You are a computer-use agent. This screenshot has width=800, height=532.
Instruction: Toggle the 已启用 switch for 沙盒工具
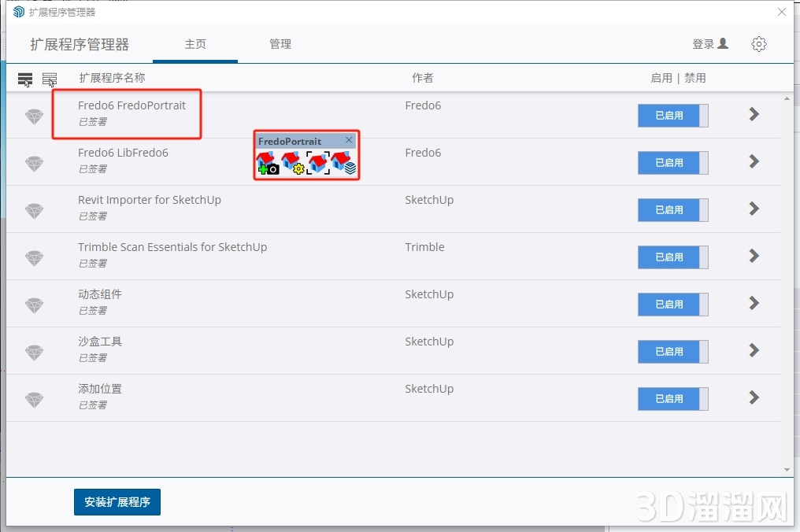tap(672, 352)
